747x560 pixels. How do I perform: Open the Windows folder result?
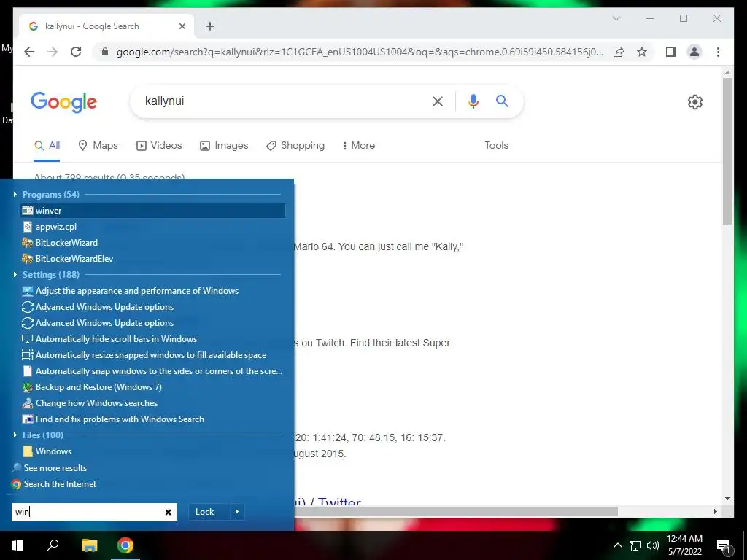click(x=153, y=451)
